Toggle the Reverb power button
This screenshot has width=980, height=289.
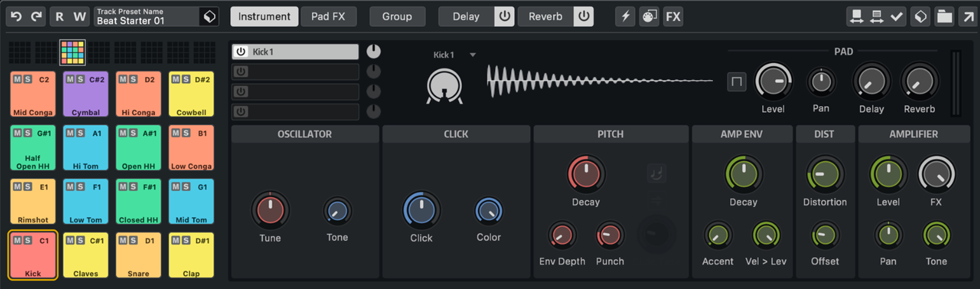coord(583,17)
